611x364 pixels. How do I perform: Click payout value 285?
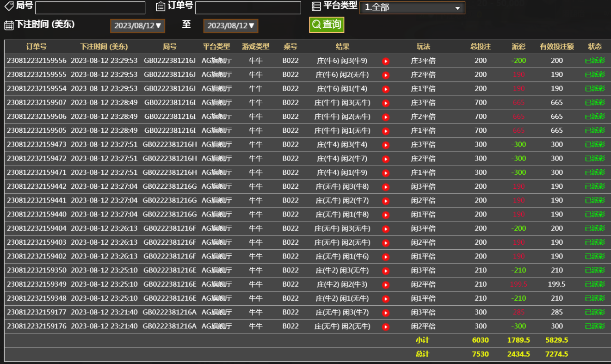tap(518, 312)
